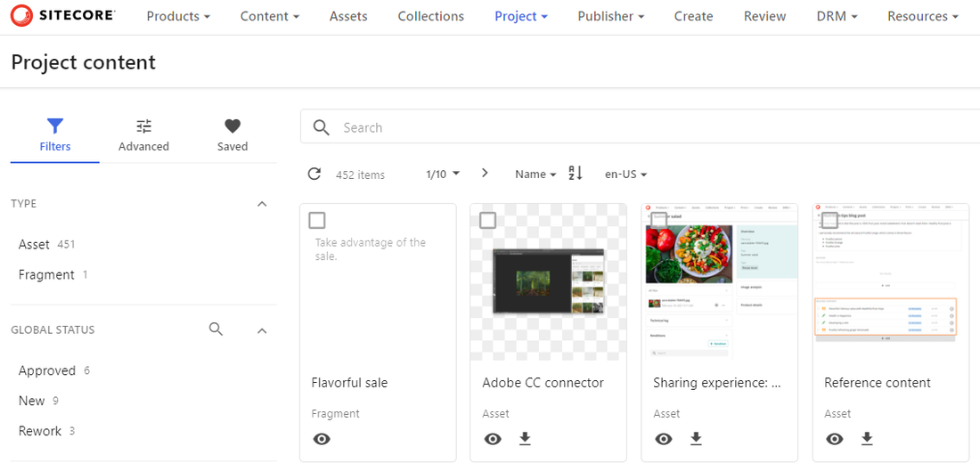Image resolution: width=980 pixels, height=471 pixels.
Task: Go to the Create page
Action: tap(694, 16)
